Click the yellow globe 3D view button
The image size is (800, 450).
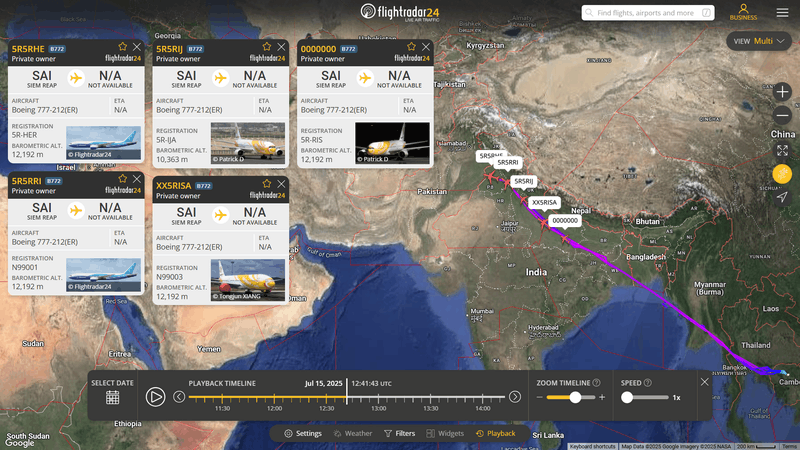tap(782, 174)
